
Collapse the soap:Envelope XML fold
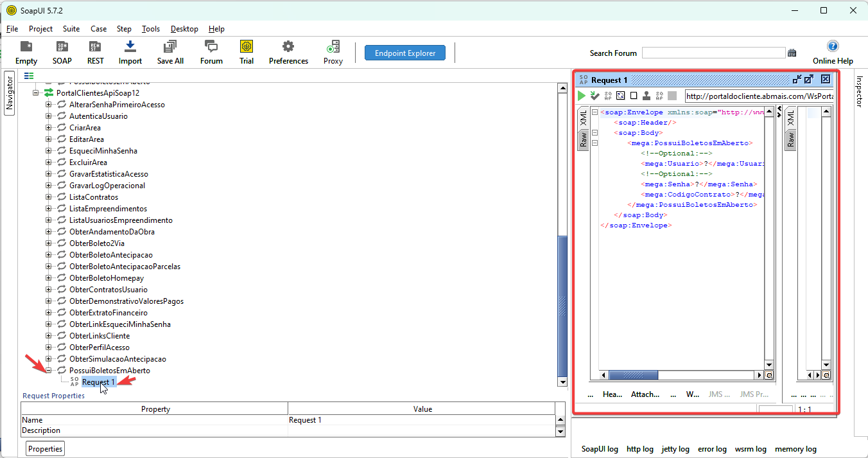click(595, 112)
